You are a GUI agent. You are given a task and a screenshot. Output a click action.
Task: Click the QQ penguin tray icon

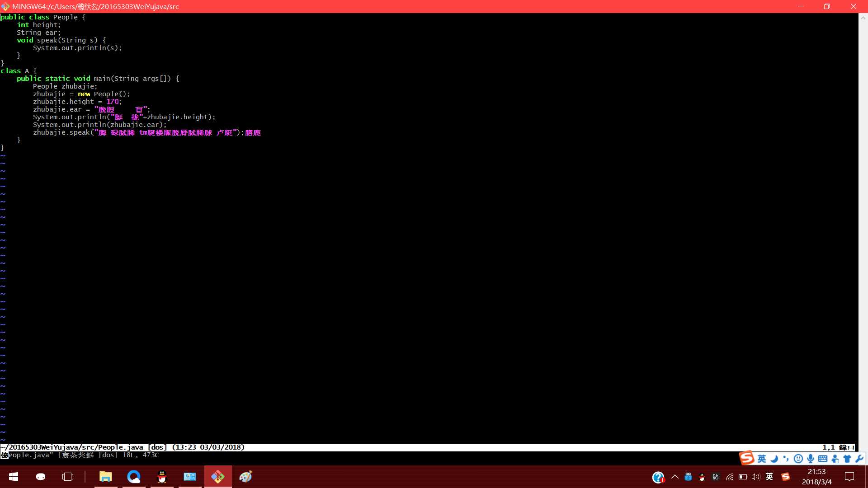click(702, 477)
